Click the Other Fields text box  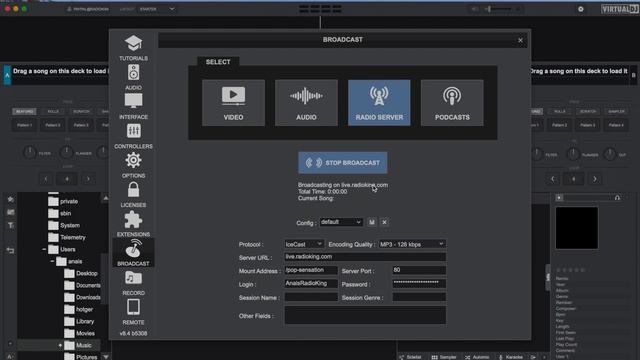click(x=365, y=315)
